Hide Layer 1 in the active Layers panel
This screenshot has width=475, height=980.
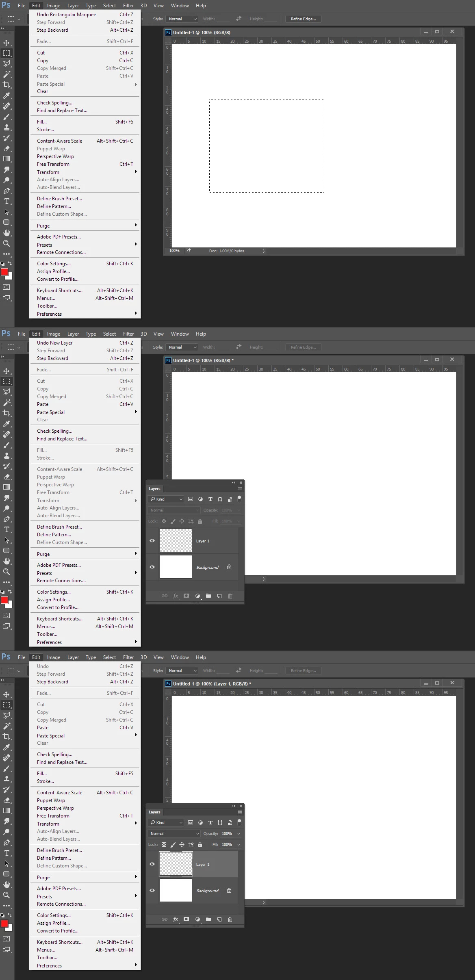[152, 864]
